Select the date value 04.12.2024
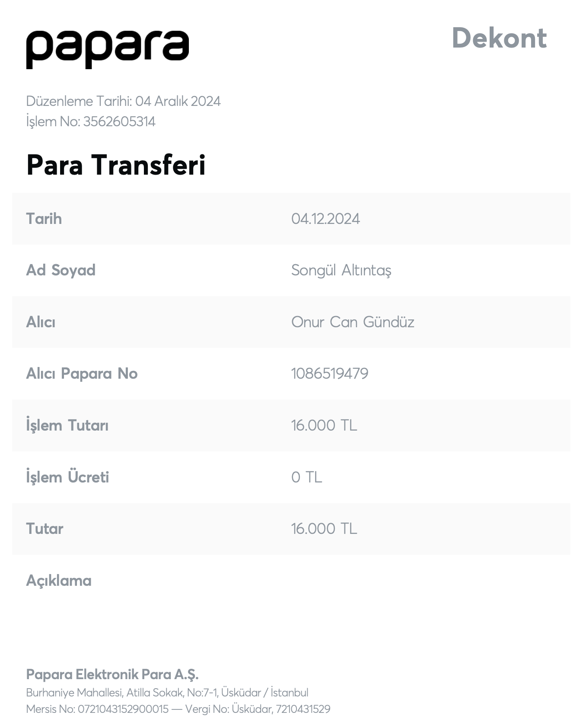The width and height of the screenshot is (586, 728). (x=325, y=219)
